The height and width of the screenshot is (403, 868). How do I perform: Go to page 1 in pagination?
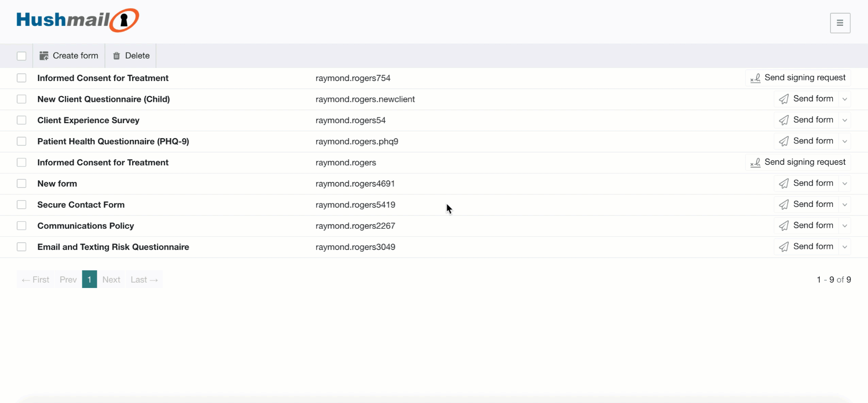coord(90,279)
